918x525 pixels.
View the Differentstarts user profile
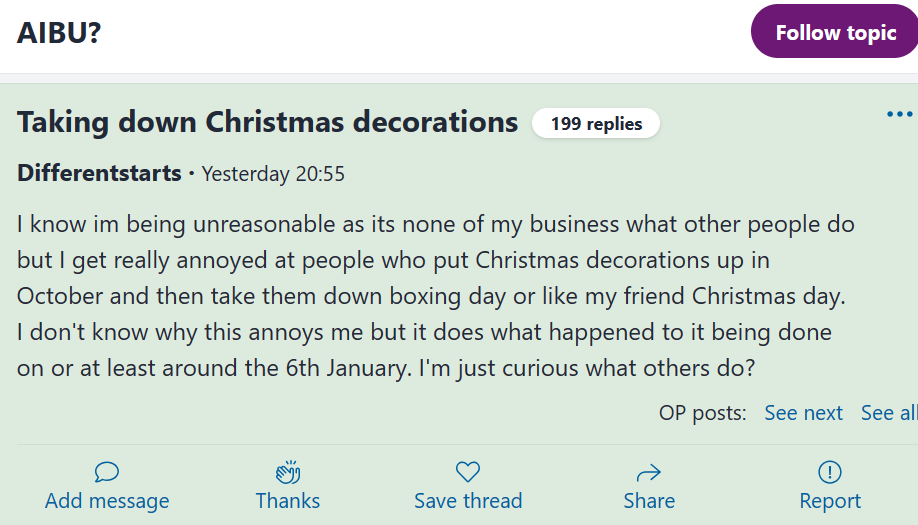pos(99,173)
